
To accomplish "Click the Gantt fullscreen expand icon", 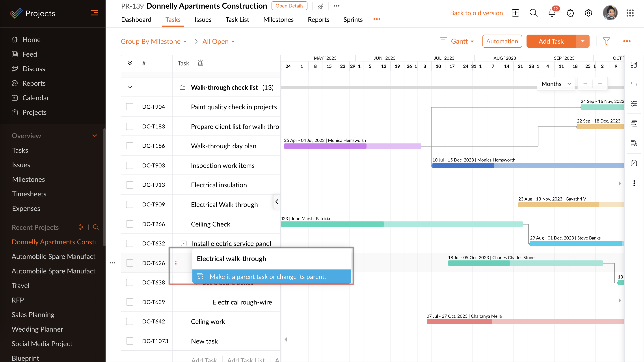I will 634,65.
